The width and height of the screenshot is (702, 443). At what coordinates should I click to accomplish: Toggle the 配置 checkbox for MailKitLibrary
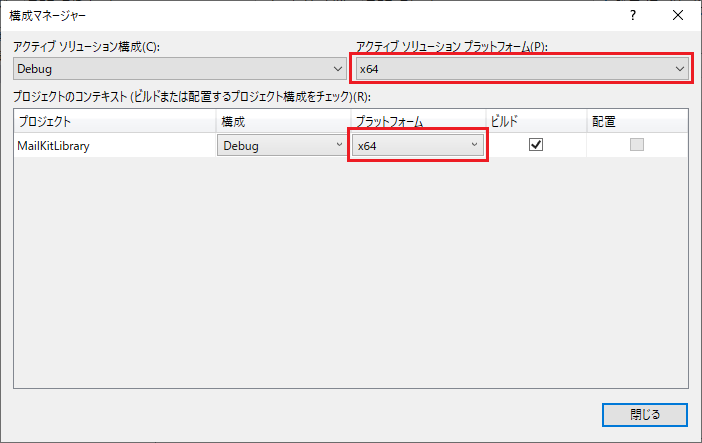click(637, 145)
